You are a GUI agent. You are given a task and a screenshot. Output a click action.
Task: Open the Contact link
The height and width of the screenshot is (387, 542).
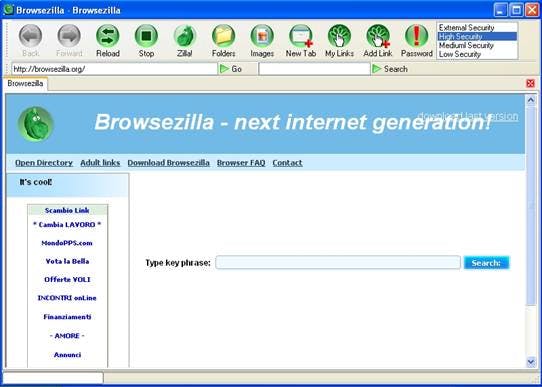click(287, 163)
